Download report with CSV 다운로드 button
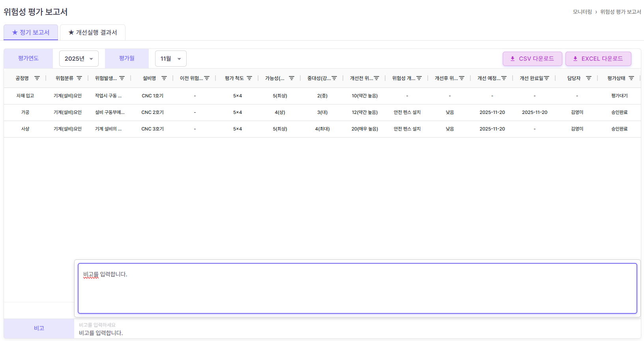Viewport: 644px width, 341px height. (532, 59)
